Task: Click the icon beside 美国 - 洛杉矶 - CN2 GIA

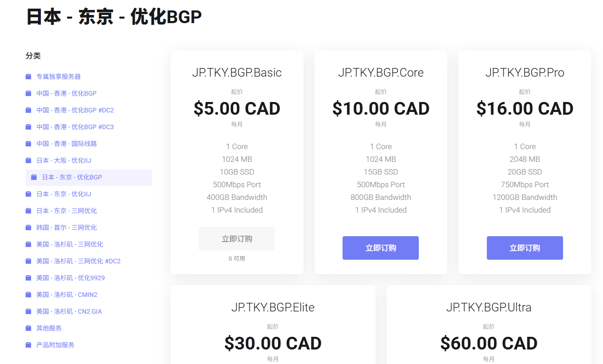Action: [x=29, y=311]
